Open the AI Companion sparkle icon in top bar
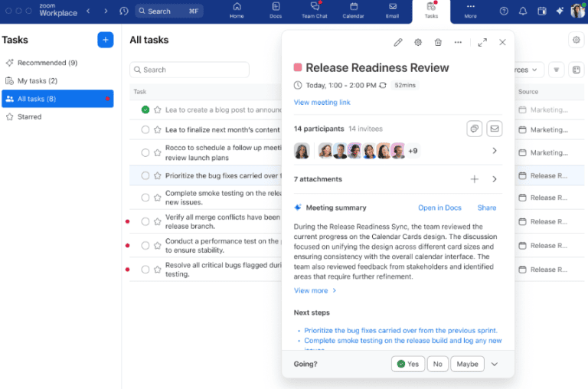The image size is (588, 389). (560, 11)
